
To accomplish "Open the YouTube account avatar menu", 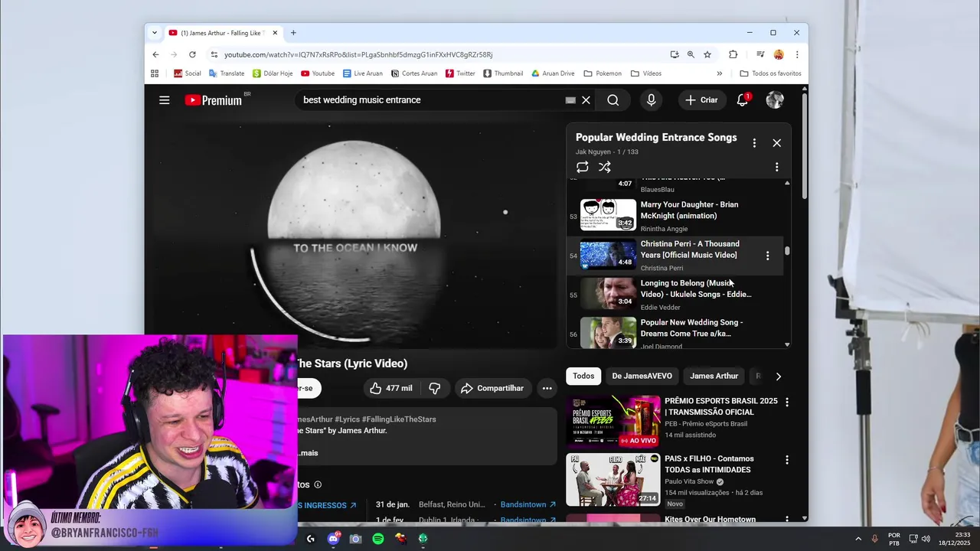I will tap(775, 100).
